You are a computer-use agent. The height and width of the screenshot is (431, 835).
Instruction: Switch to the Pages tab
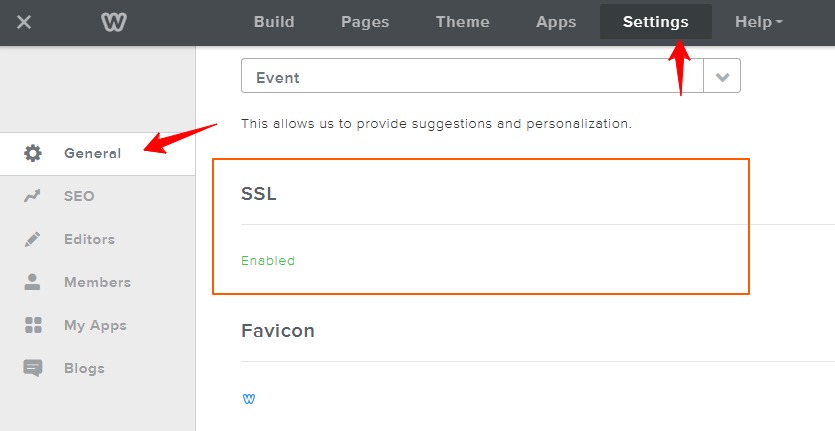coord(365,22)
